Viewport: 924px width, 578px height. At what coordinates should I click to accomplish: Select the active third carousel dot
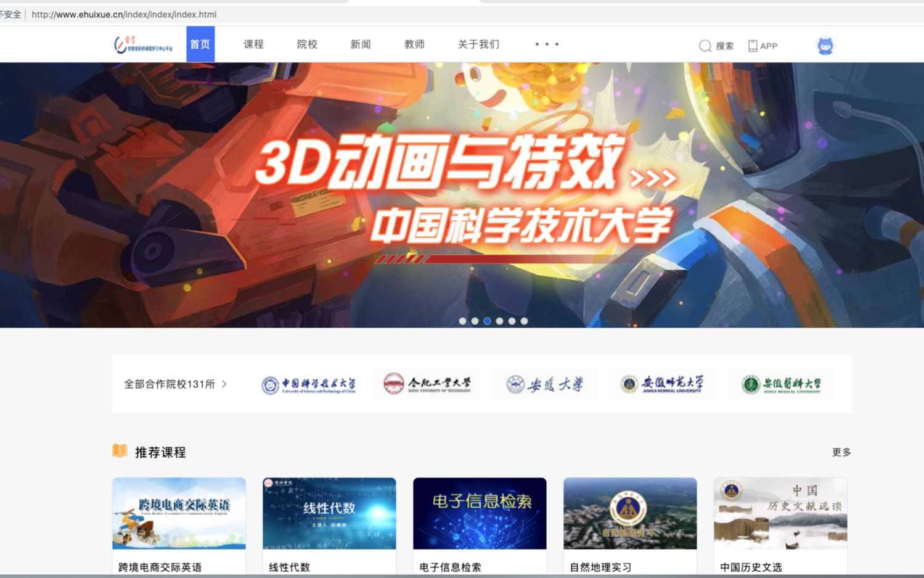[x=487, y=321]
